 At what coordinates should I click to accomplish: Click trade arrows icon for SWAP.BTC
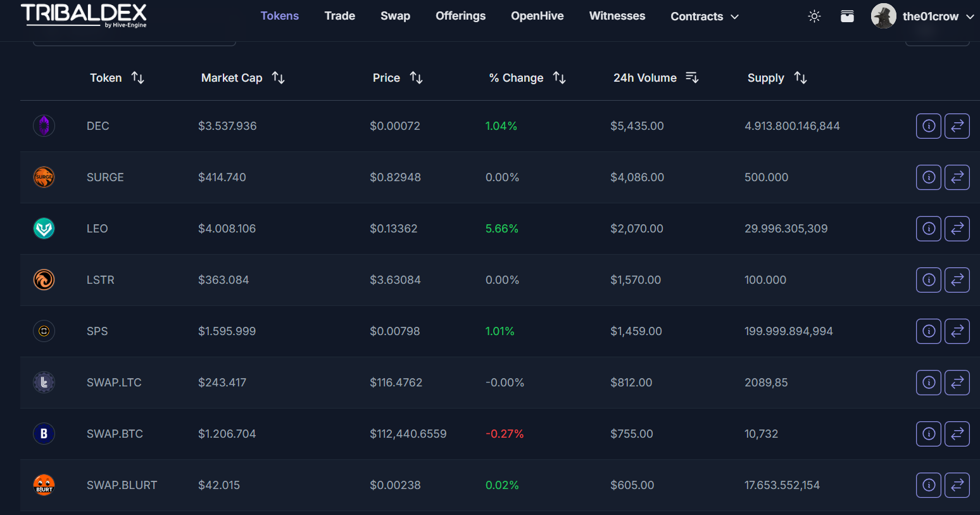(957, 434)
